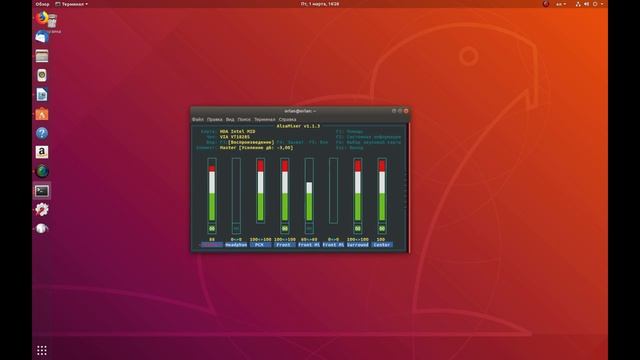640x360 pixels.
Task: Open the gear-shaped updater dock icon
Action: (42, 209)
